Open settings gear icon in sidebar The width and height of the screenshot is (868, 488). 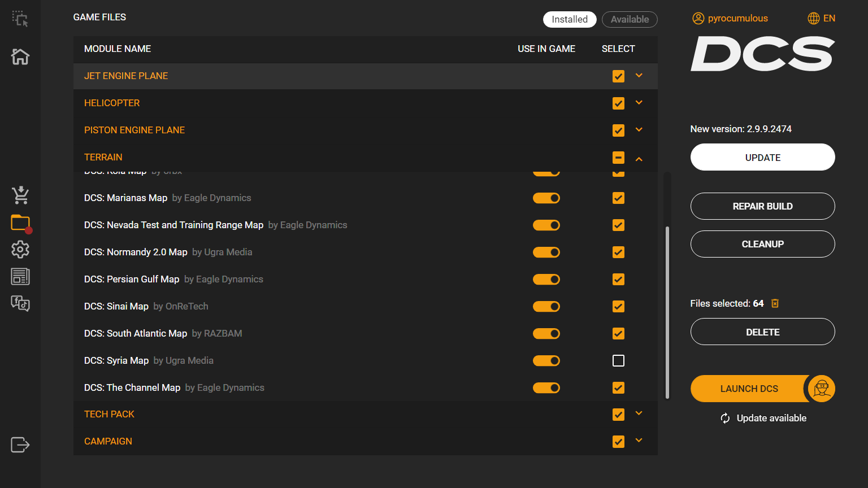20,249
